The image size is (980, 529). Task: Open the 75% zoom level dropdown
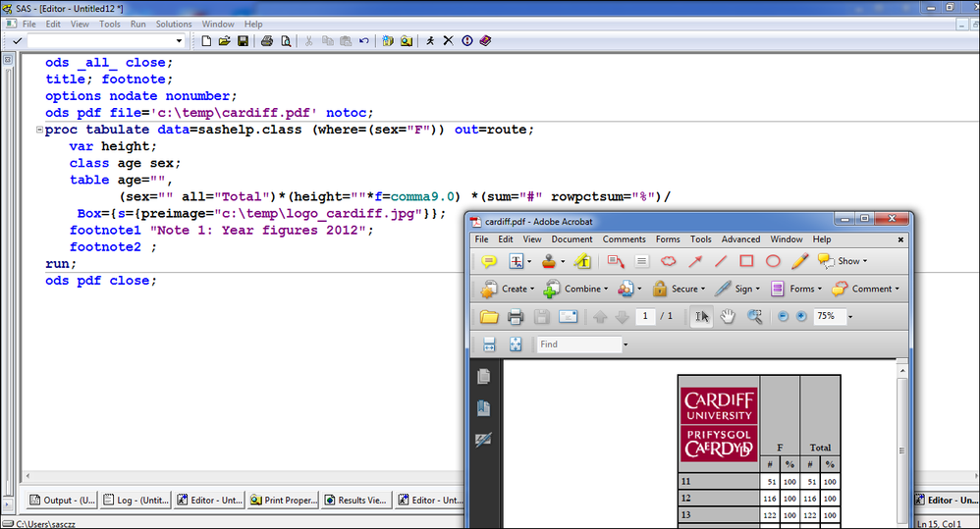[x=849, y=317]
